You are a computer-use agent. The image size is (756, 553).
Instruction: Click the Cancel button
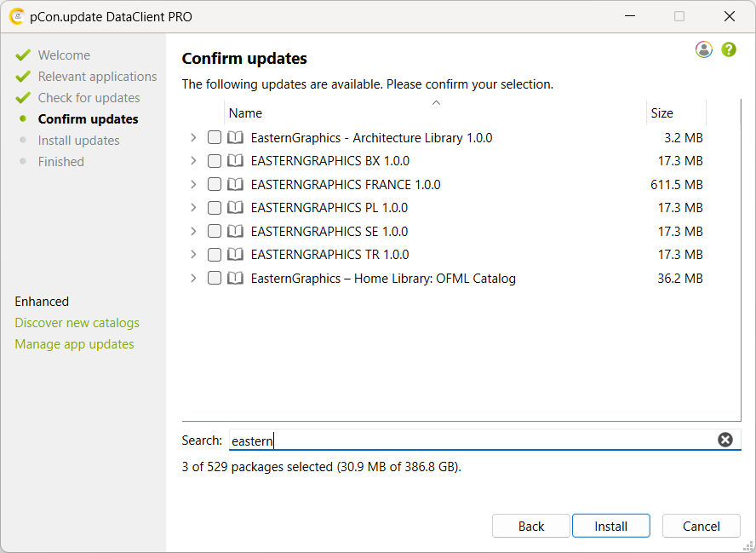pyautogui.click(x=701, y=526)
